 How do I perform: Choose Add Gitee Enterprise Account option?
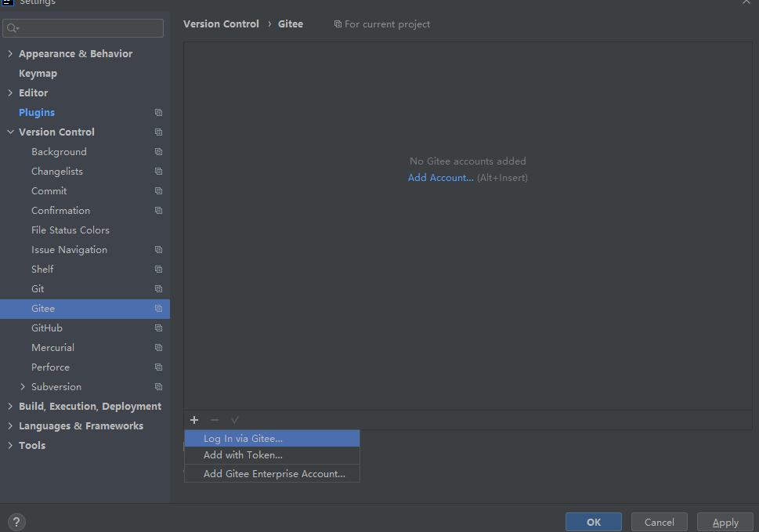272,474
